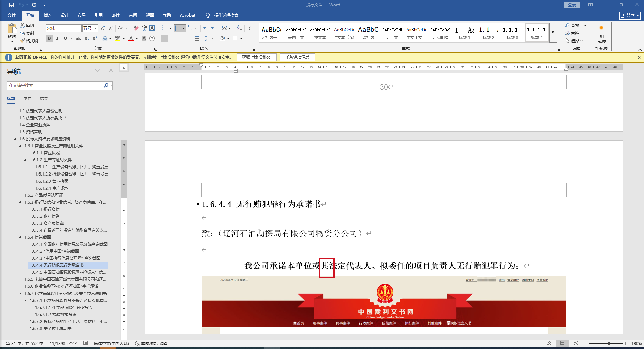Screen dimensions: 644x349
Task: Switch to 页面 tab in navigation pane
Action: point(27,99)
